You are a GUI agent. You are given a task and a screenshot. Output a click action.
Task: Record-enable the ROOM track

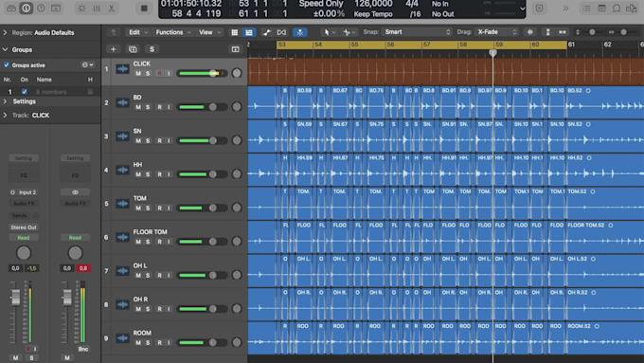(x=159, y=343)
